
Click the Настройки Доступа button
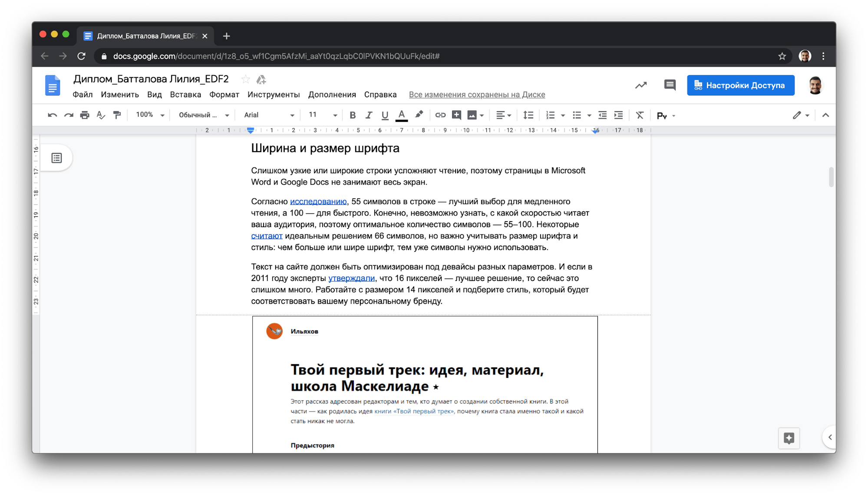click(x=740, y=85)
